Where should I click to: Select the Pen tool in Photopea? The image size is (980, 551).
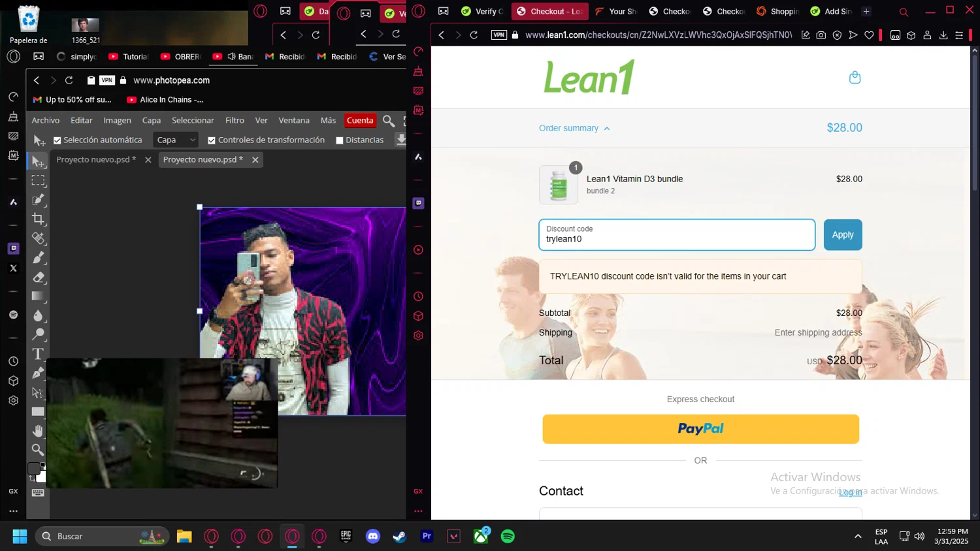(39, 373)
